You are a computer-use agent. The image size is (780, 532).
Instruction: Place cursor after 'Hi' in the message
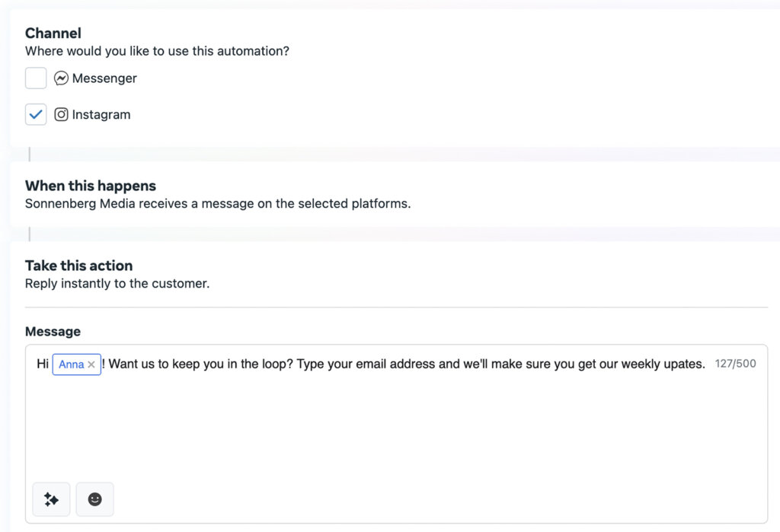point(50,364)
